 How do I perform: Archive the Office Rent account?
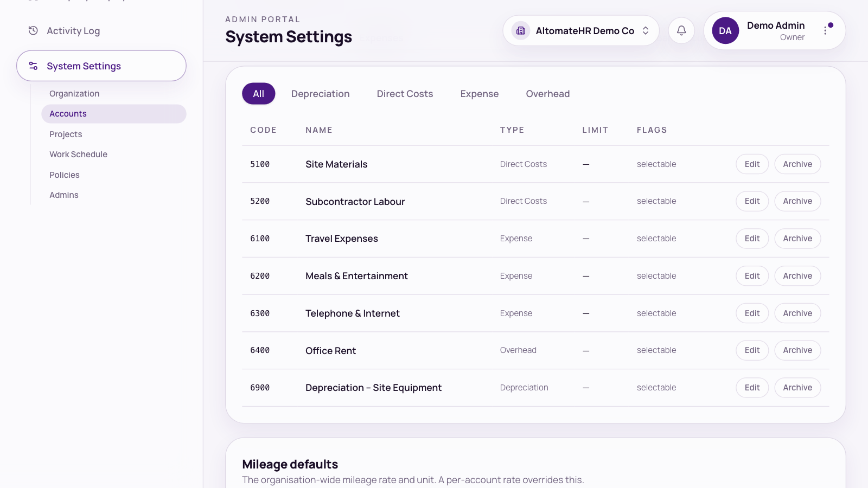(x=797, y=350)
